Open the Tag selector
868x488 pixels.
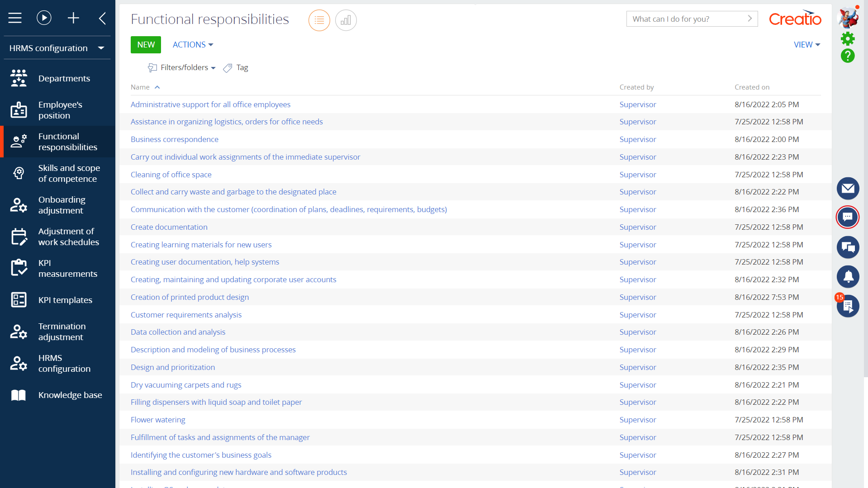235,67
